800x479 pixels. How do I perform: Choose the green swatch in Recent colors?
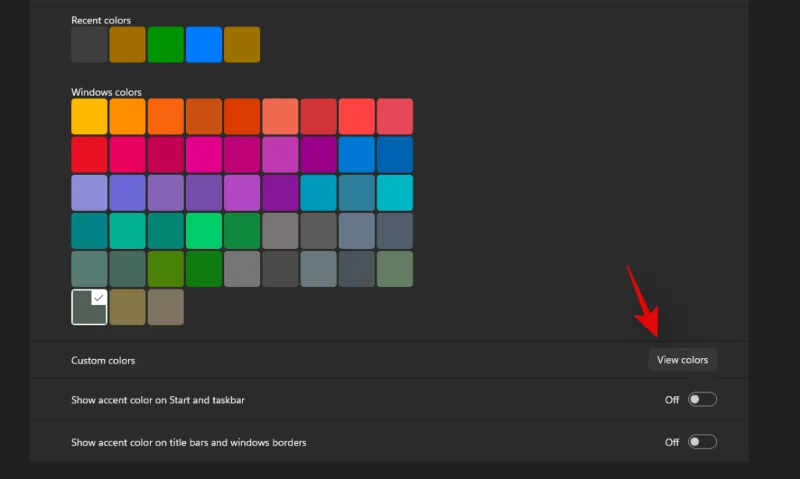(165, 45)
